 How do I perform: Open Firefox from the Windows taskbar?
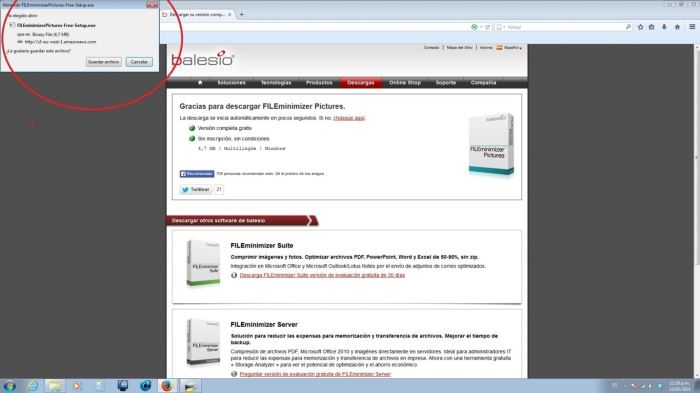coord(167,385)
